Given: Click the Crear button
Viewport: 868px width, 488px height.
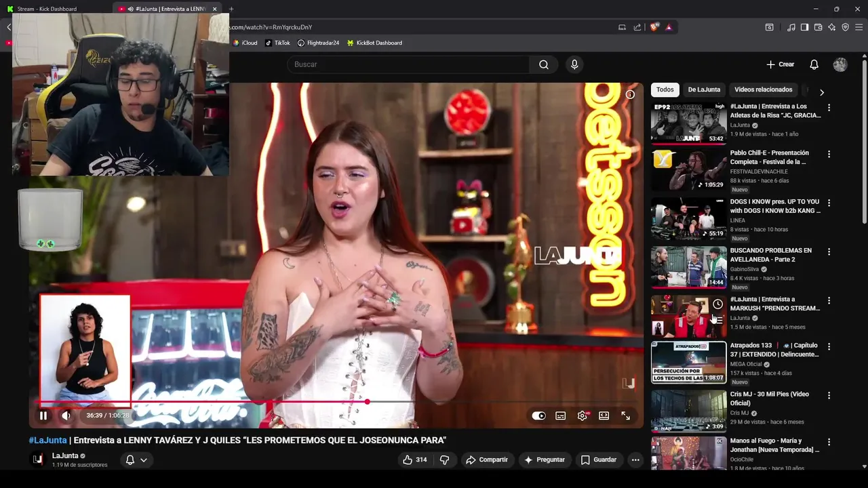Looking at the screenshot, I should pos(781,64).
